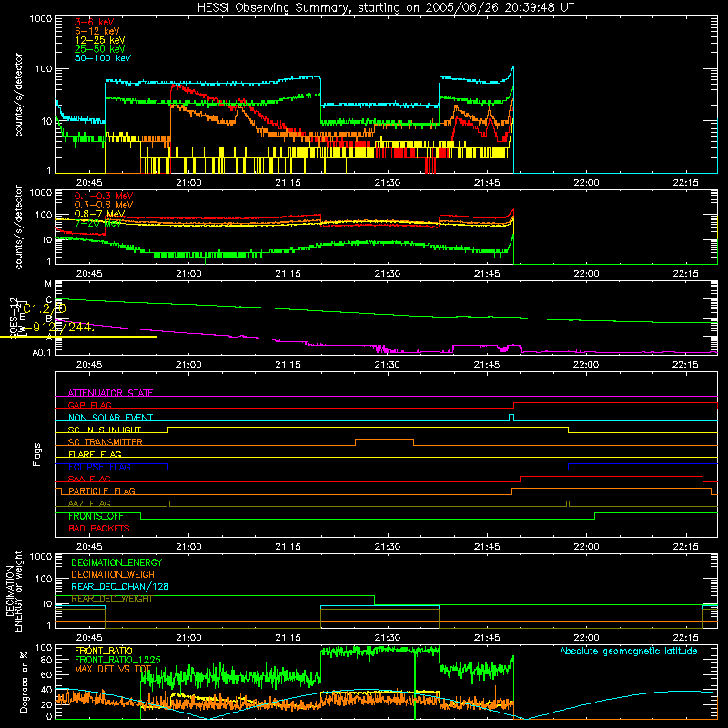
Task: Select the ATTENUATOR_STATE flag label
Action: click(x=110, y=393)
